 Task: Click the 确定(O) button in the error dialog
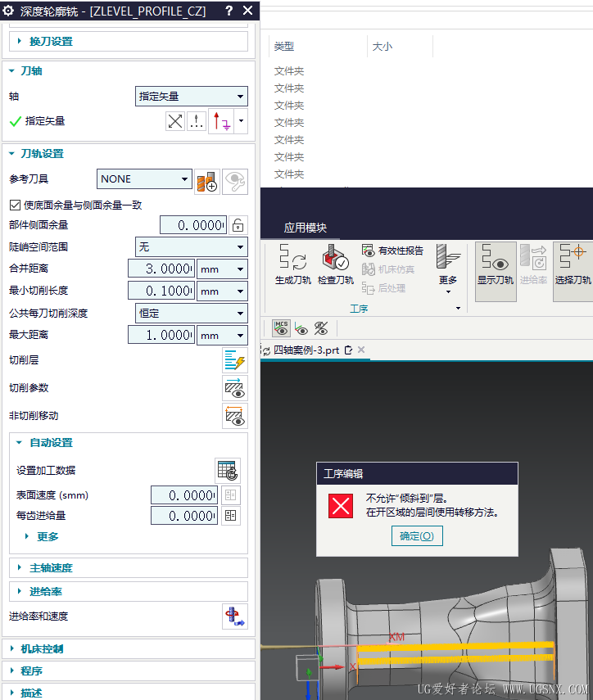pyautogui.click(x=417, y=535)
